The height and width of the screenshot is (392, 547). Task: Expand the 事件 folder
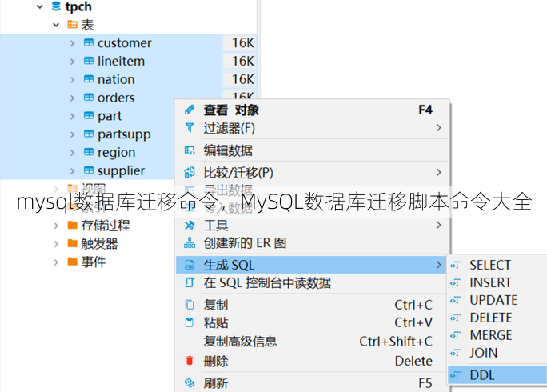[56, 262]
